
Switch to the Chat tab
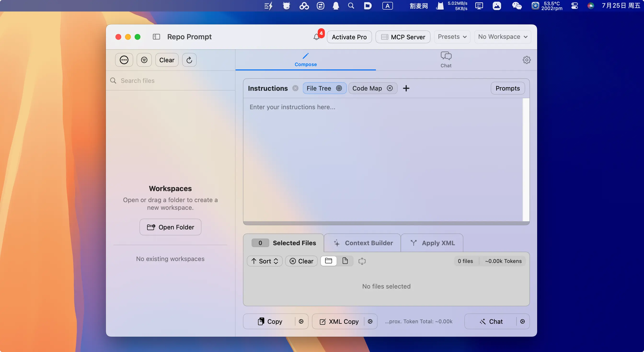point(446,60)
